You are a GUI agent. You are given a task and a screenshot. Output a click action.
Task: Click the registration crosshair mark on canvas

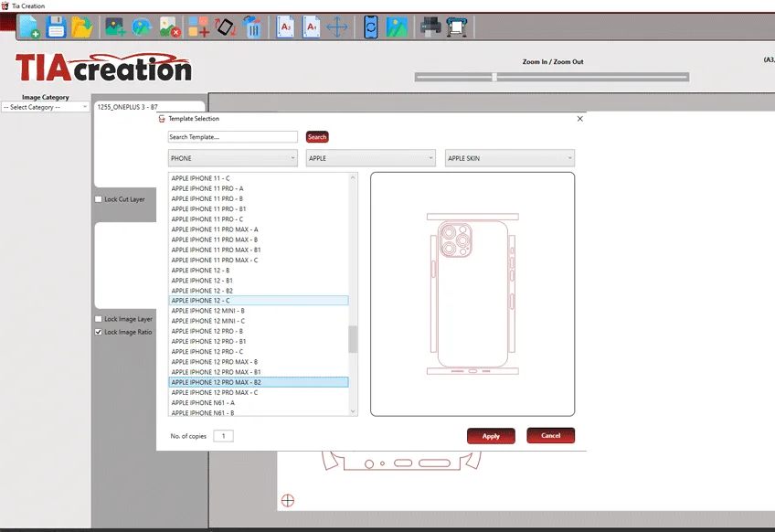pos(288,500)
